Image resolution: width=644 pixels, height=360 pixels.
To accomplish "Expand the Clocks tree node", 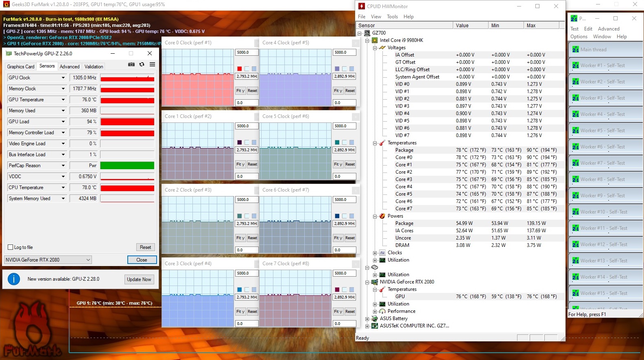I will [375, 253].
